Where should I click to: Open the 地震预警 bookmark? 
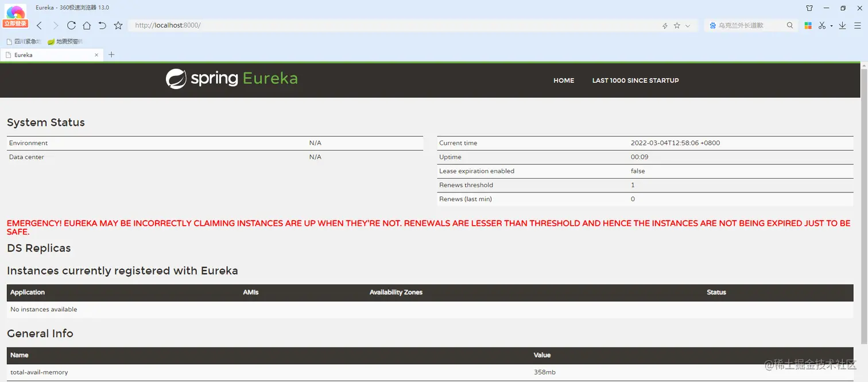[65, 41]
